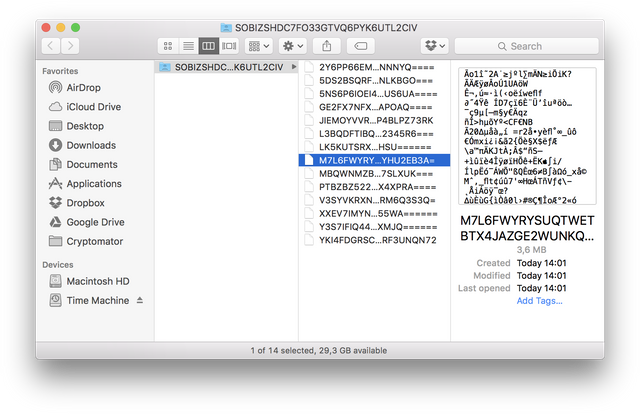Image resolution: width=640 pixels, height=414 pixels.
Task: Click the Edit Tags toolbar button
Action: pos(361,46)
